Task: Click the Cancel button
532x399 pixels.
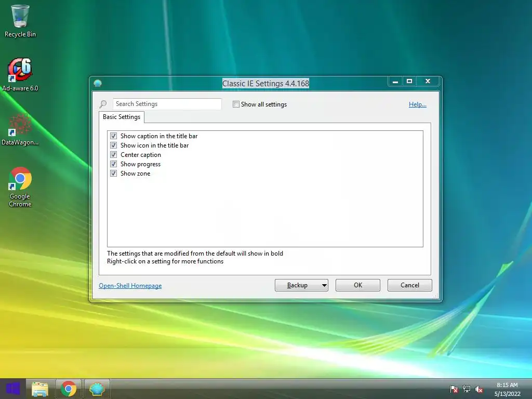Action: click(x=410, y=285)
